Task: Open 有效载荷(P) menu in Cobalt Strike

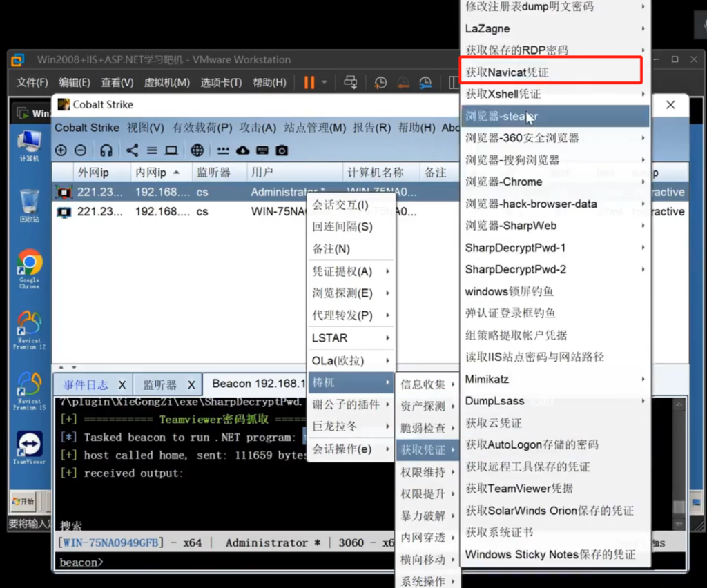Action: (x=202, y=128)
